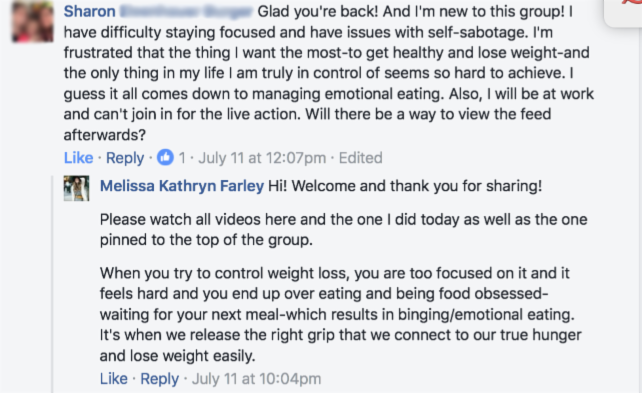The height and width of the screenshot is (393, 642).
Task: Click 'Hi! Welcome and thank you for sharing!' text
Action: click(405, 186)
